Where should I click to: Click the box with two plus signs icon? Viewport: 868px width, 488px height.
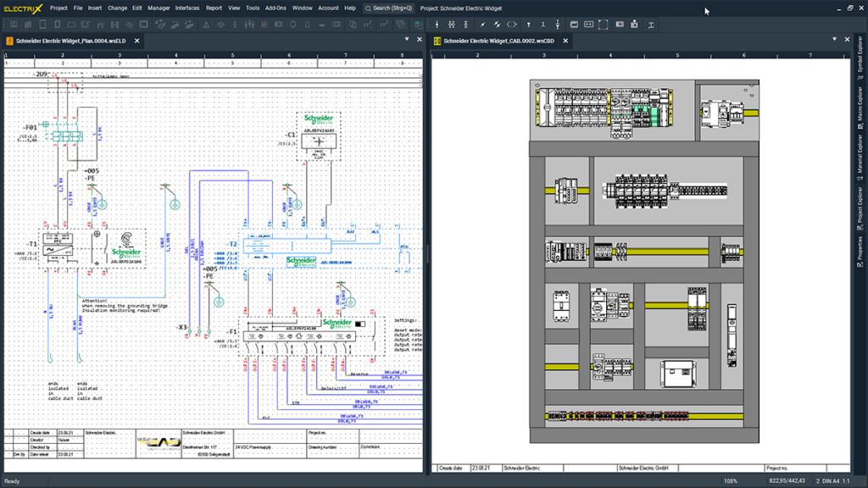point(588,25)
